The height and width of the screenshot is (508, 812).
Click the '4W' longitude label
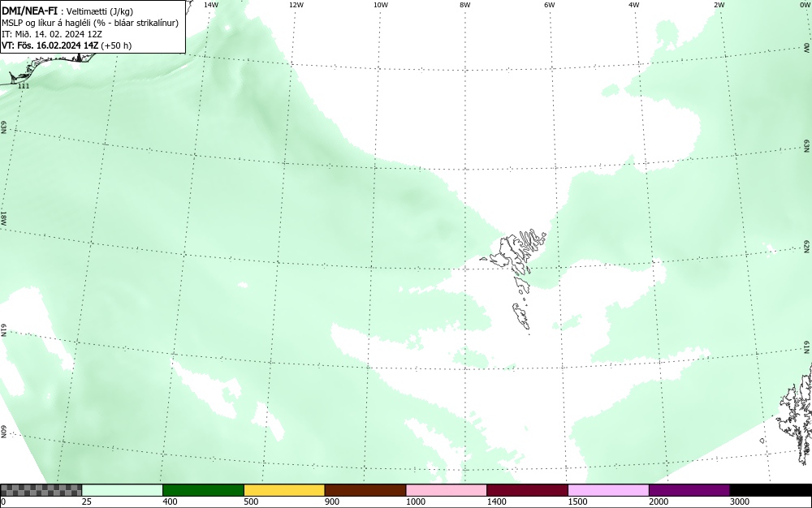click(634, 5)
